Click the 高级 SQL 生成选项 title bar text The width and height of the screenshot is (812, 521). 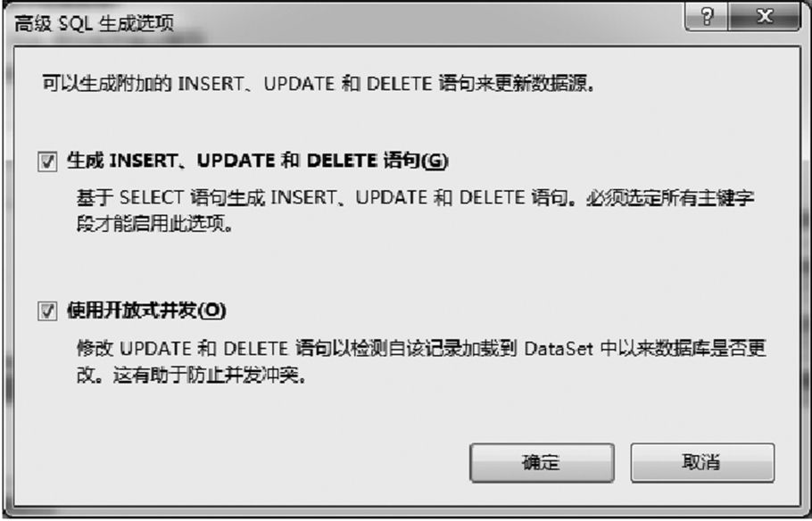pyautogui.click(x=94, y=23)
